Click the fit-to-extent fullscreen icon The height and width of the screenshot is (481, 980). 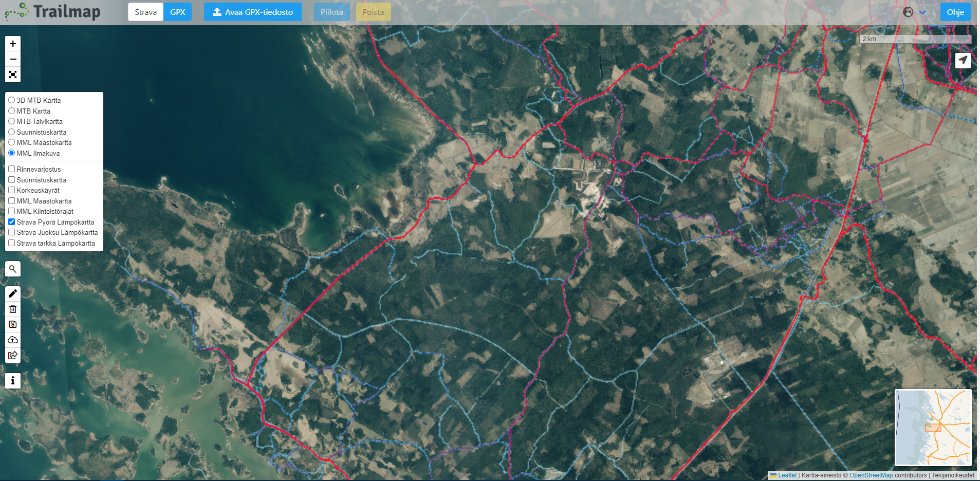(13, 75)
